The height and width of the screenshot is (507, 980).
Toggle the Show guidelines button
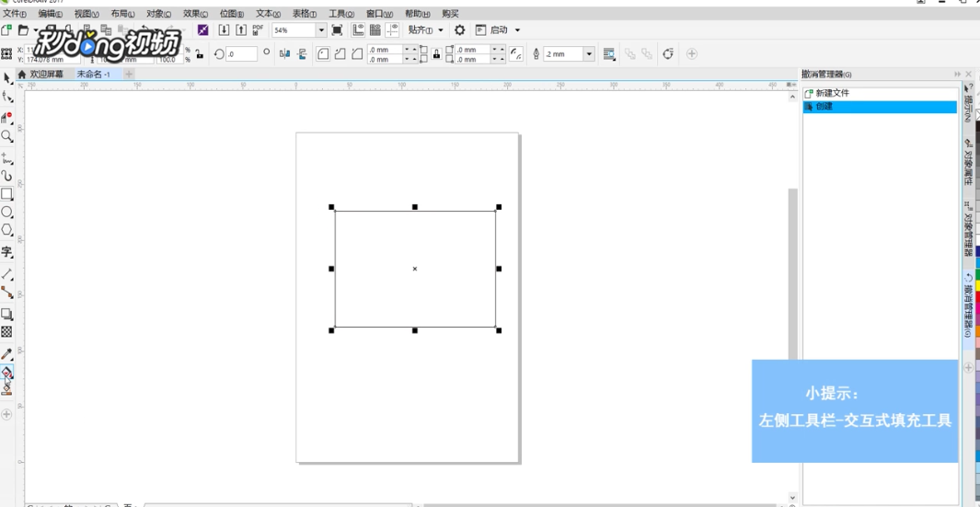[x=392, y=30]
